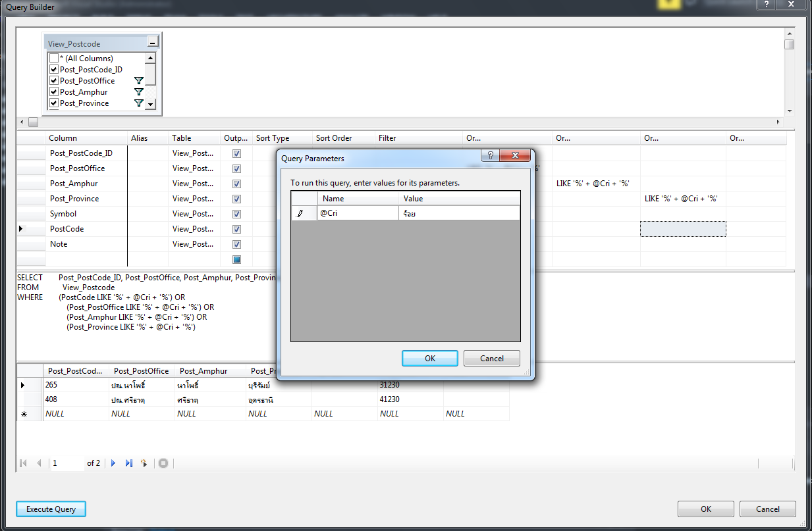Click pencil edit indicator on @Cri row
812x531 pixels.
pyautogui.click(x=300, y=213)
